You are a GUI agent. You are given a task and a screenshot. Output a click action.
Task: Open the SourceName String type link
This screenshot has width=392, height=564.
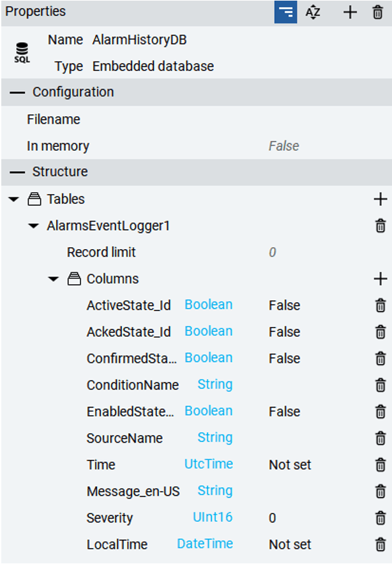click(x=215, y=438)
